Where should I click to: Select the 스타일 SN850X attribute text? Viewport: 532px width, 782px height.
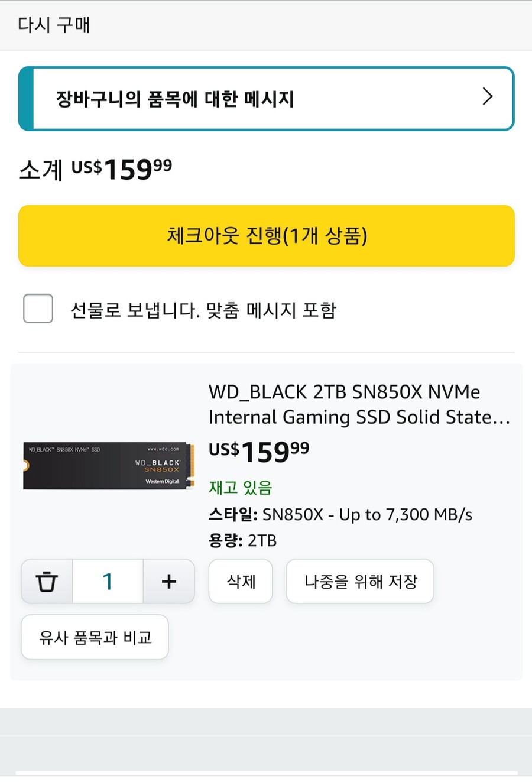(340, 514)
